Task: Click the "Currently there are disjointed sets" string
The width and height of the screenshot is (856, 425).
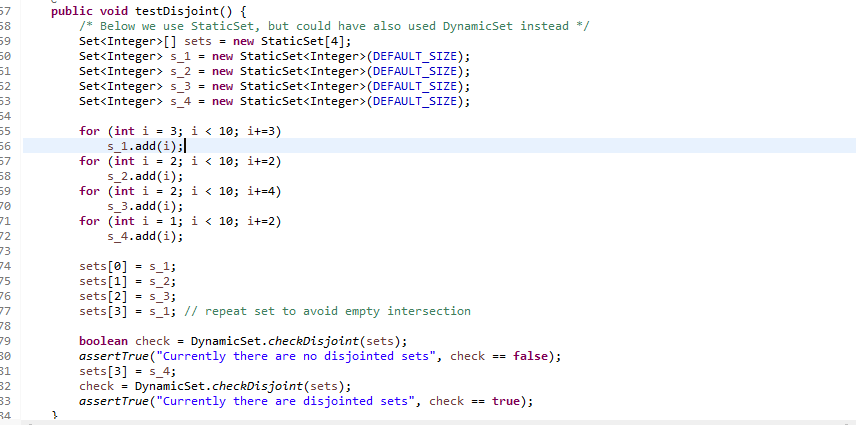Action: click(x=288, y=402)
